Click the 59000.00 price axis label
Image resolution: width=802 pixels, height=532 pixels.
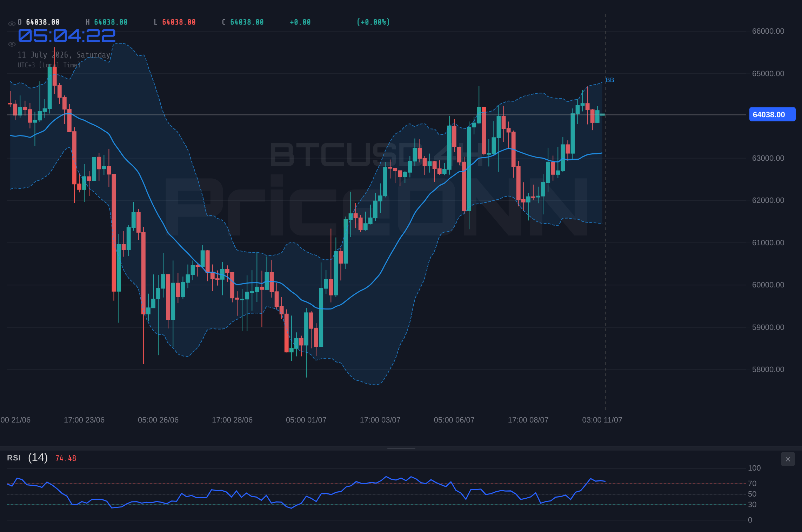tap(768, 327)
